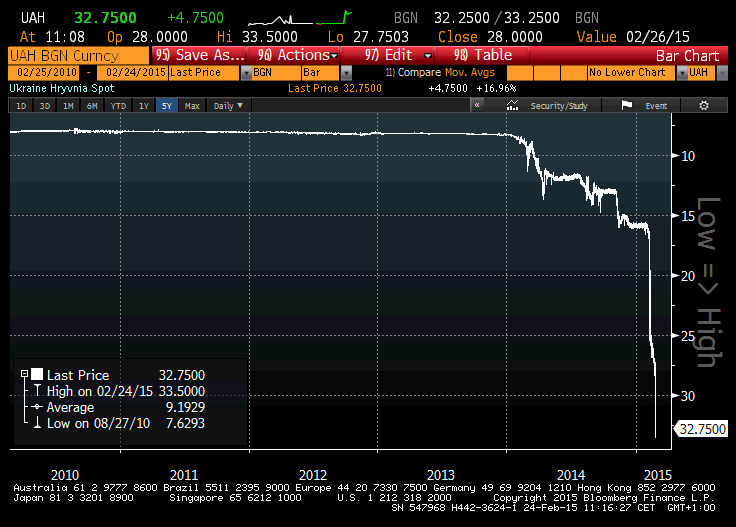Click the 2014 axis label

coord(571,475)
